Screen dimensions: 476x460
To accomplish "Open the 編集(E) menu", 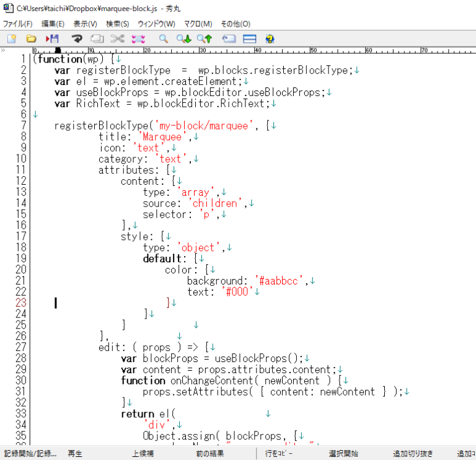I will (x=53, y=24).
